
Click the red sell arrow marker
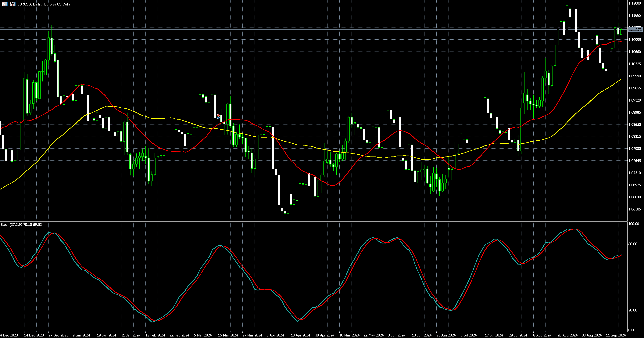pyautogui.click(x=218, y=116)
